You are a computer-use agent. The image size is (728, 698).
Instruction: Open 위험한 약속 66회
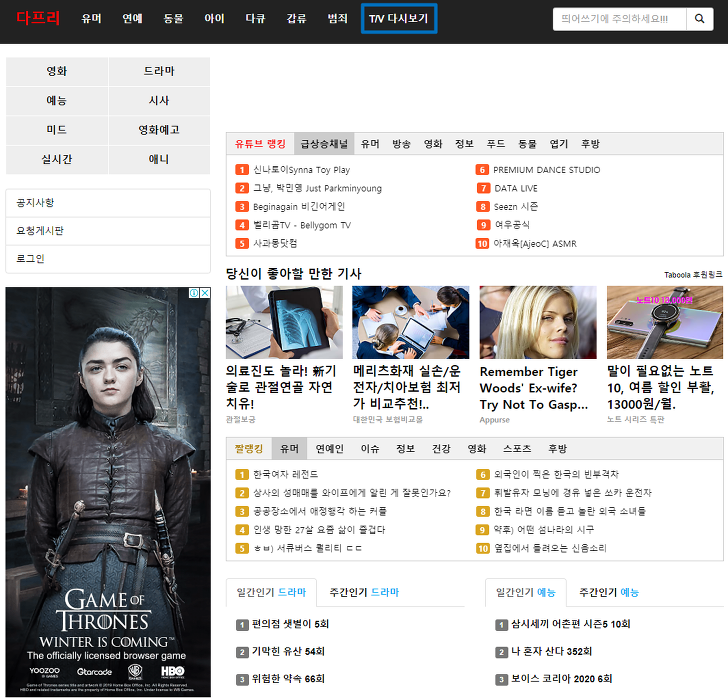point(288,679)
